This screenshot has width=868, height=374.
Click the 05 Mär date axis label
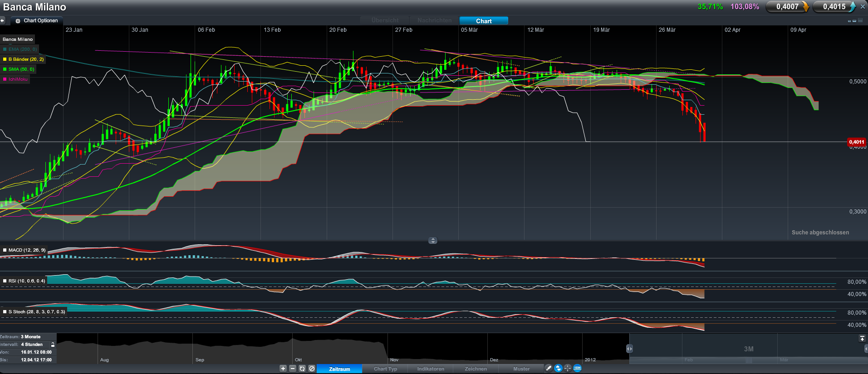[469, 30]
